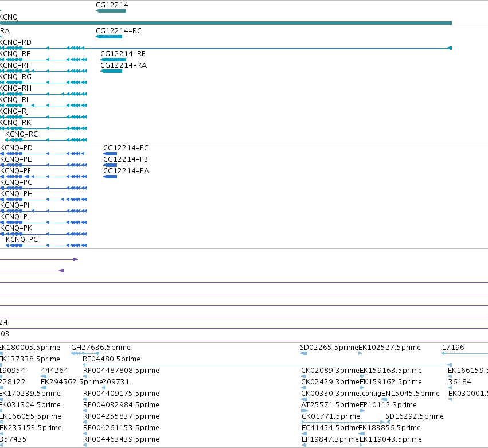Click the EK159163.5prime EST label
This screenshot has width=488, height=448.
(x=391, y=371)
